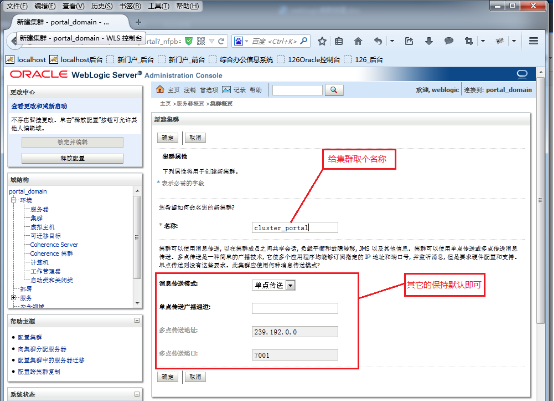Open the 历史(S) menu

tap(102, 6)
